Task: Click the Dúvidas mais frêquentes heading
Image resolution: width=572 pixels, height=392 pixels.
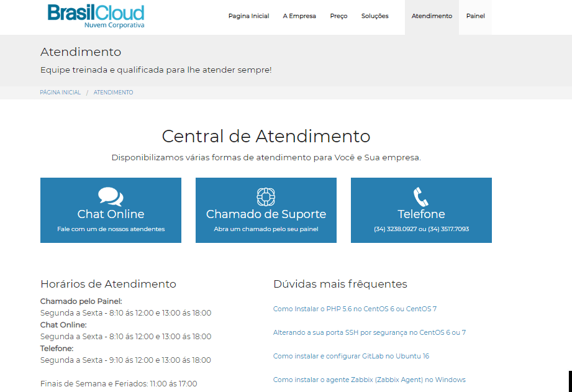Action: pyautogui.click(x=340, y=284)
